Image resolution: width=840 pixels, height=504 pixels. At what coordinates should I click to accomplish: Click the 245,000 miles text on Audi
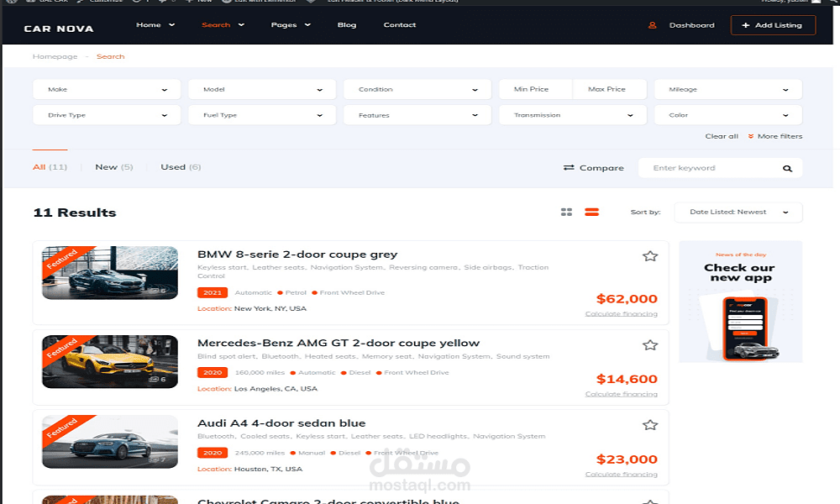point(260,453)
